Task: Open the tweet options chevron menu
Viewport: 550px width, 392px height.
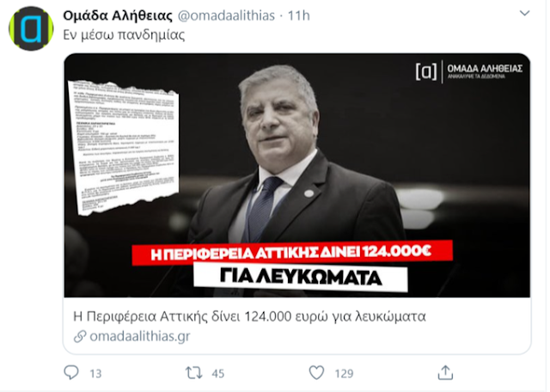Action: [x=524, y=14]
